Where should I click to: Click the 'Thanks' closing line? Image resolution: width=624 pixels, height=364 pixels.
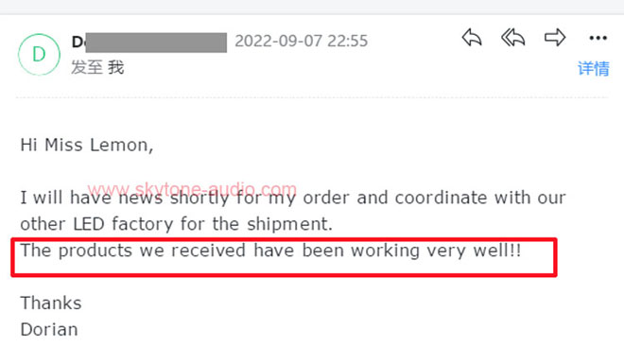[x=51, y=303]
